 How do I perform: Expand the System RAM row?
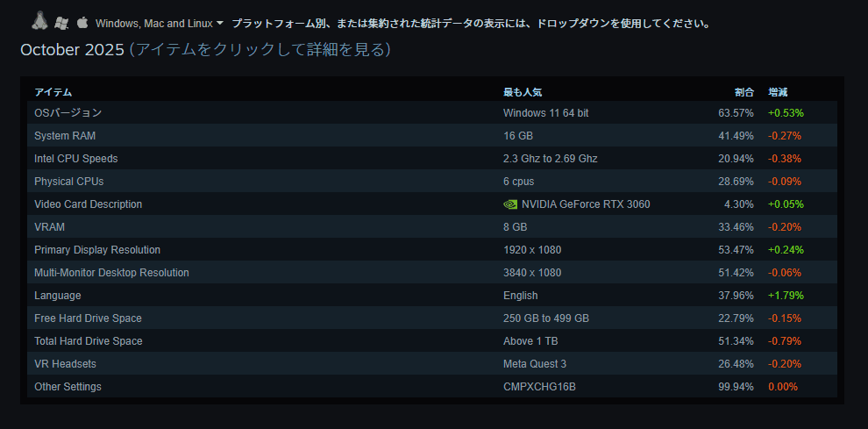pyautogui.click(x=65, y=136)
